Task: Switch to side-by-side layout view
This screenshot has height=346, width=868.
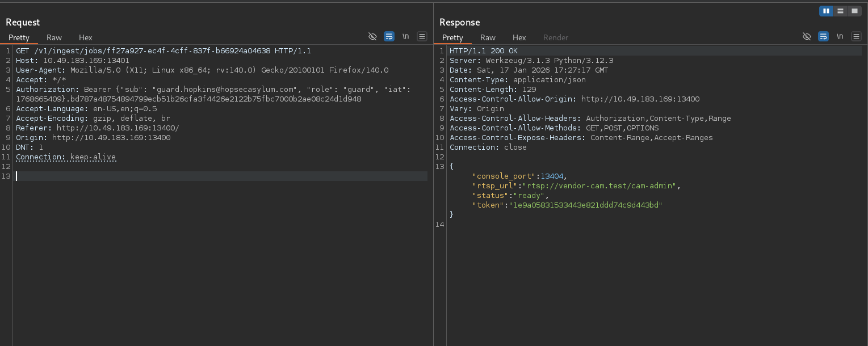Action: coord(826,11)
